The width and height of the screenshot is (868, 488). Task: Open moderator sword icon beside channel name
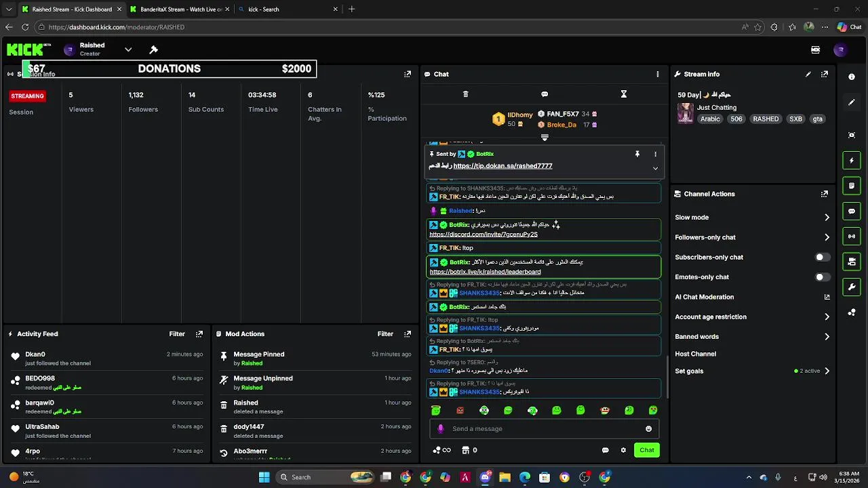pyautogui.click(x=153, y=49)
